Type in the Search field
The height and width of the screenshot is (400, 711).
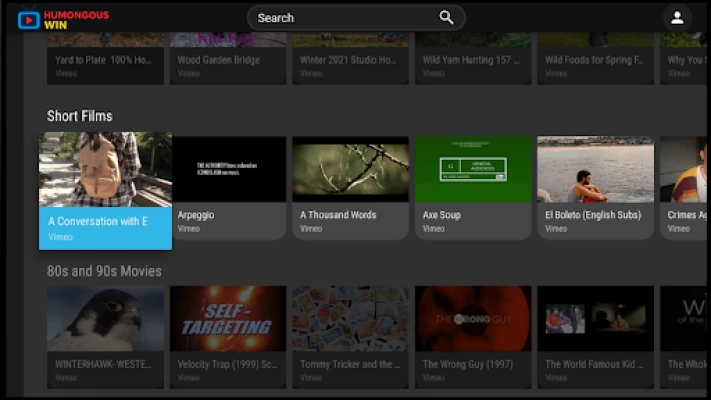[x=340, y=18]
